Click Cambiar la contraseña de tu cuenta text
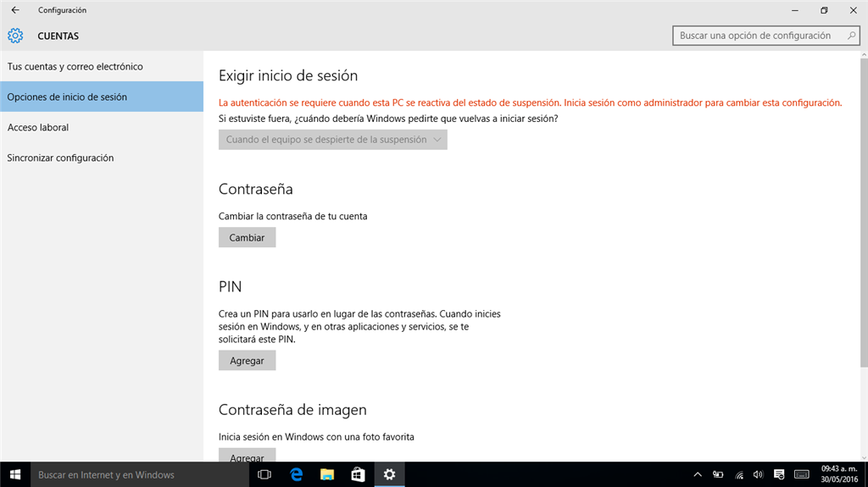 point(292,216)
